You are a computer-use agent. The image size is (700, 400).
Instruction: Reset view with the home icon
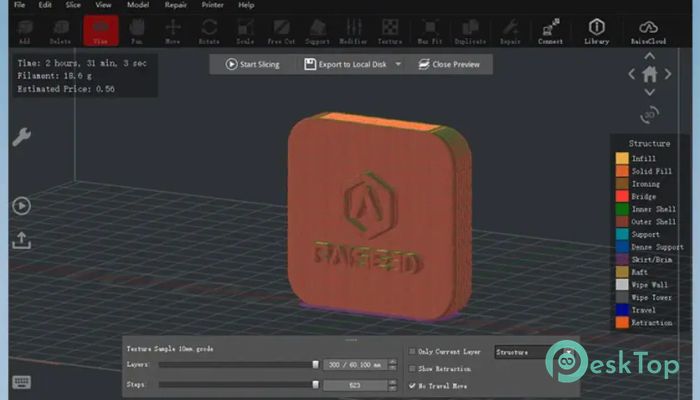tap(650, 74)
